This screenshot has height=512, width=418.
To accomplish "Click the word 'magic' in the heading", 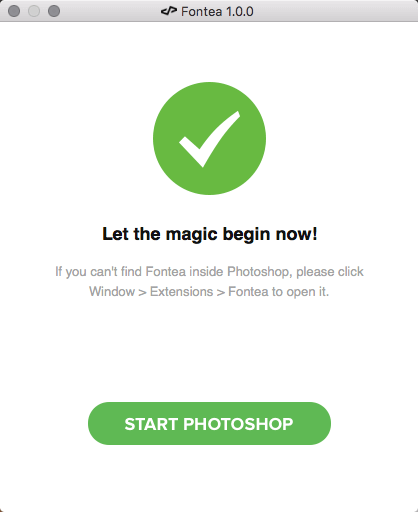I will 192,235.
